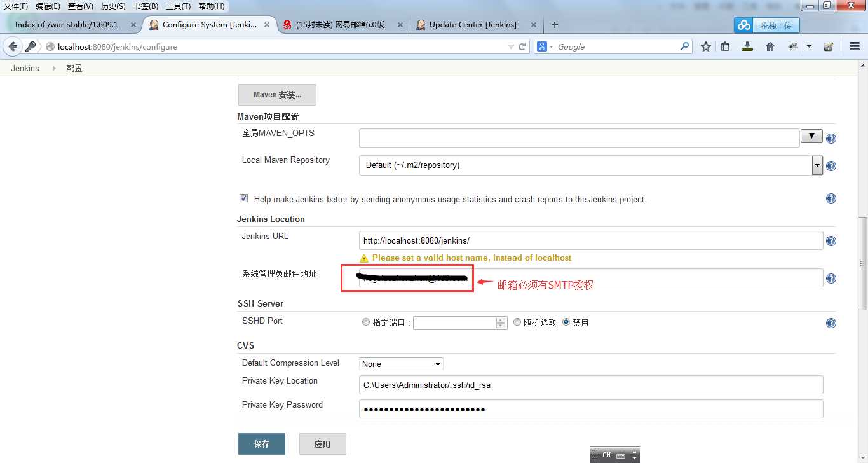
Task: Bookmark this page with the star icon
Action: pos(706,46)
